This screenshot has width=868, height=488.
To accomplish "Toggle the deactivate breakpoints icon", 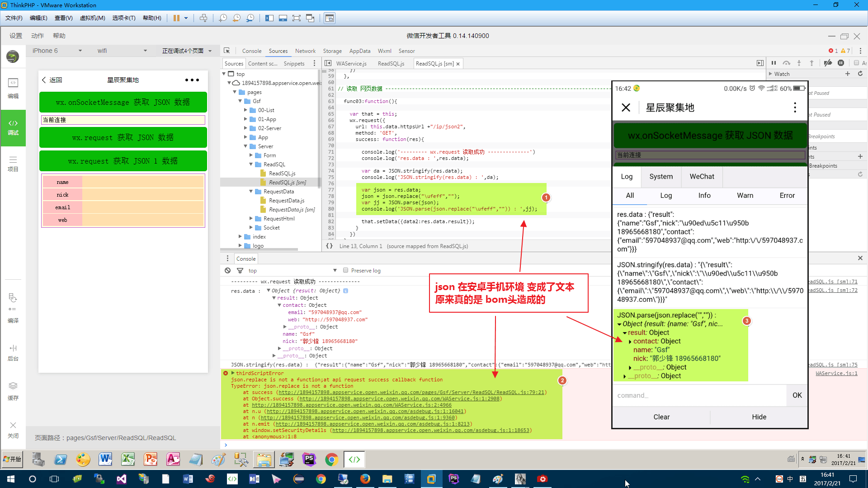I will (x=828, y=63).
